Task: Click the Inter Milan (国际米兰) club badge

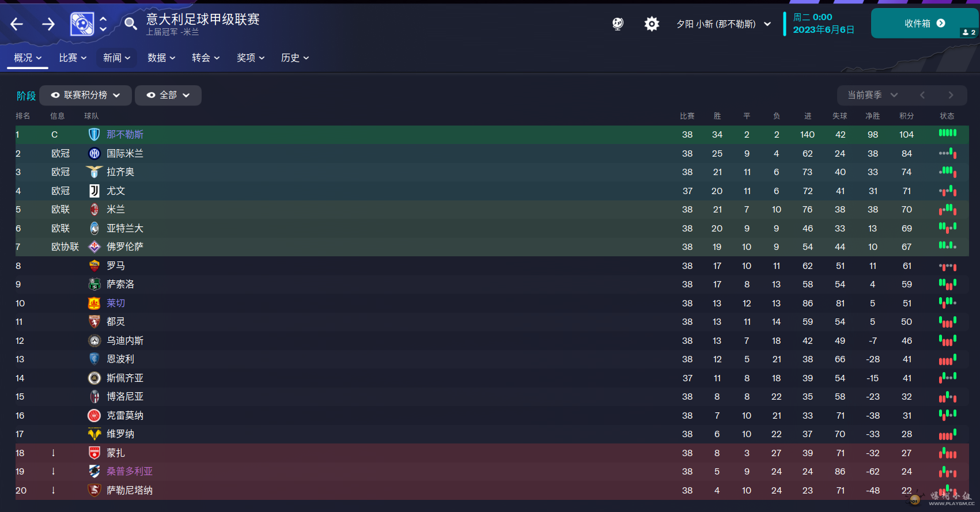Action: coord(94,153)
